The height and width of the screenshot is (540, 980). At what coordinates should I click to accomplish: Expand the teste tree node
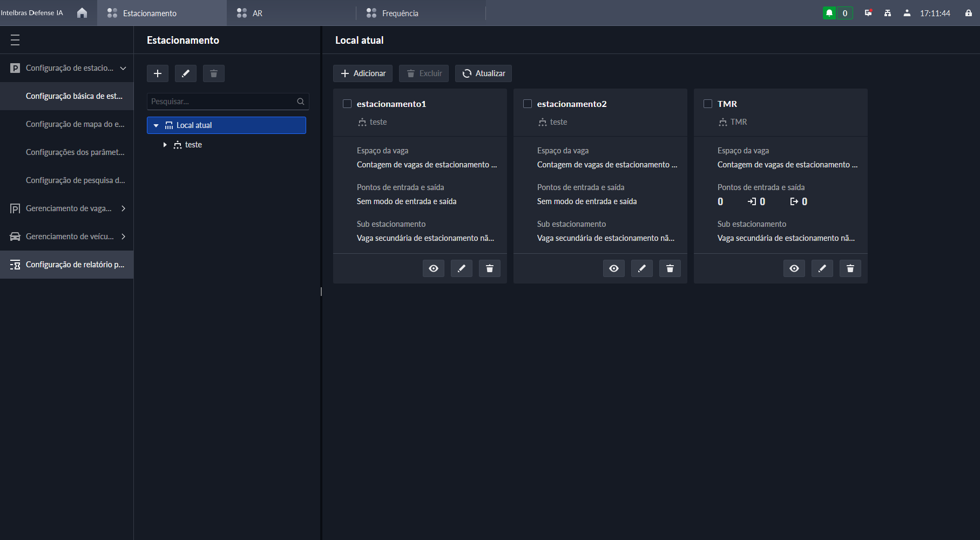click(165, 145)
